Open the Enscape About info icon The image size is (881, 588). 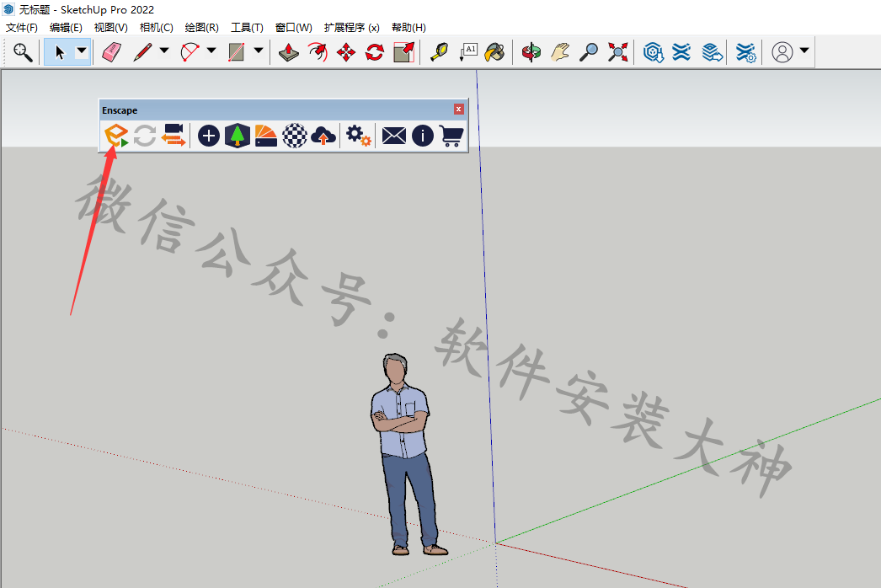click(x=423, y=136)
